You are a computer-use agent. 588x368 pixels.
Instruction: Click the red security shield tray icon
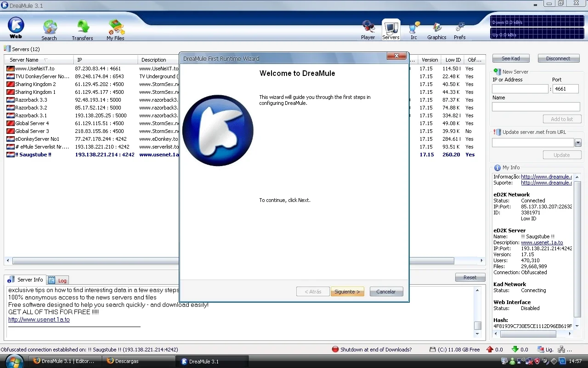[x=537, y=361]
